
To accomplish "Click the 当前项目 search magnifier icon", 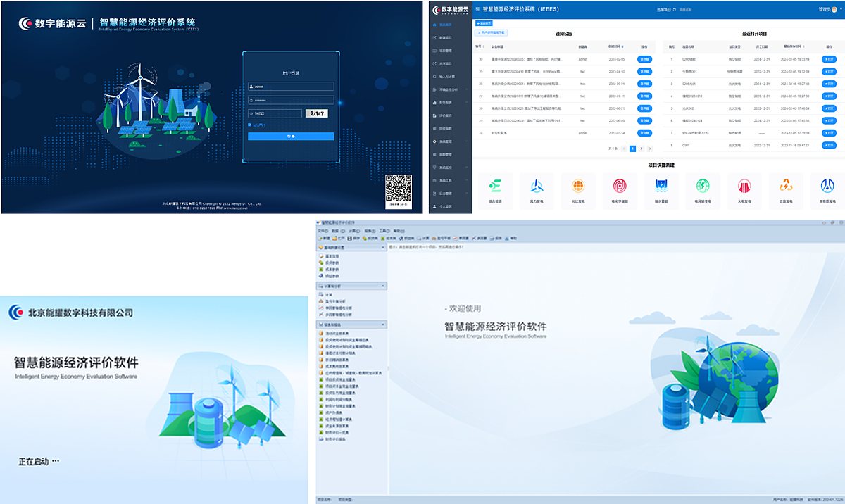I will click(x=675, y=9).
